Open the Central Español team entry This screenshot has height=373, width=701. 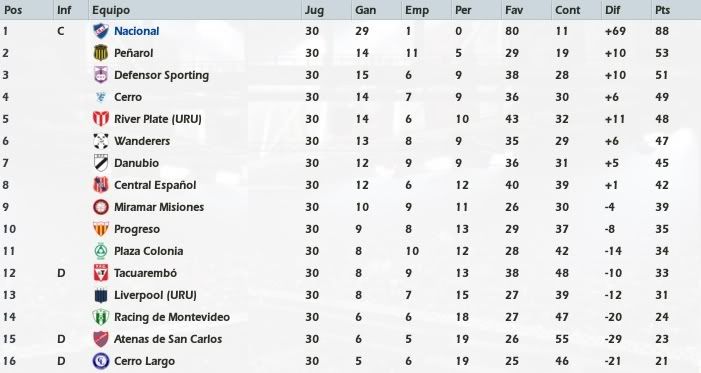coord(155,185)
